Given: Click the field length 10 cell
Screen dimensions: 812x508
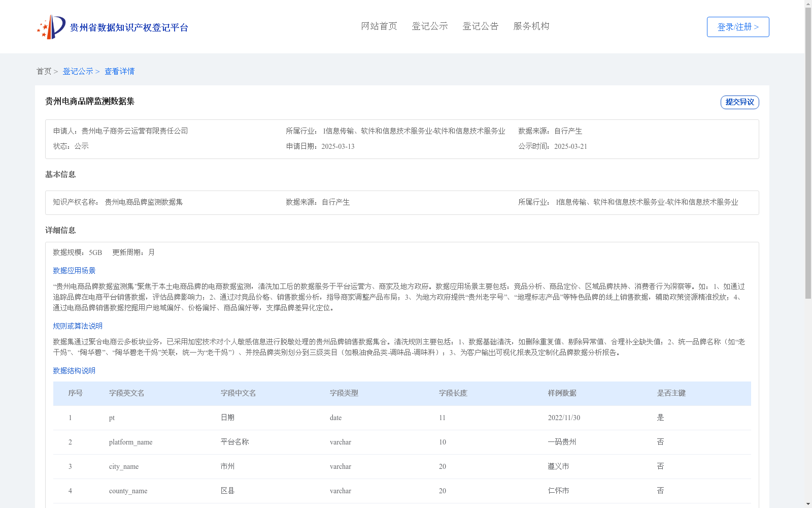Looking at the screenshot, I should click(x=443, y=442).
